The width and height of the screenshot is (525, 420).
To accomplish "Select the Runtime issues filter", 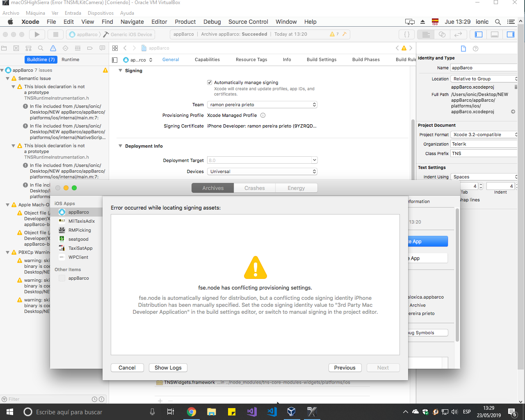I will (70, 59).
